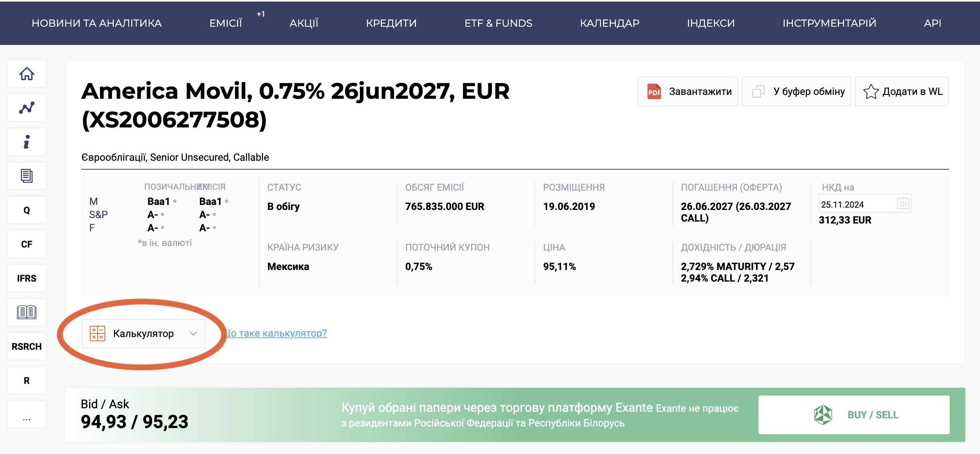Open the ІНСТРУМЕНТАРІЙ menu
Image resolution: width=980 pixels, height=454 pixels.
829,23
